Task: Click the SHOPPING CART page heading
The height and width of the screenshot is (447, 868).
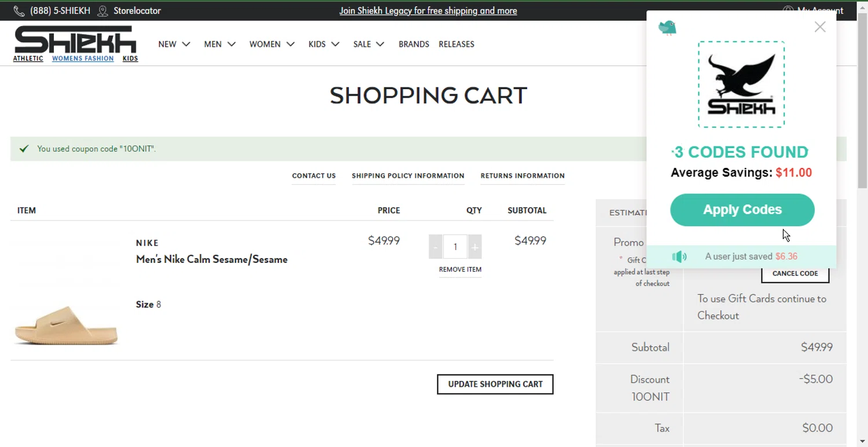Action: (x=428, y=96)
